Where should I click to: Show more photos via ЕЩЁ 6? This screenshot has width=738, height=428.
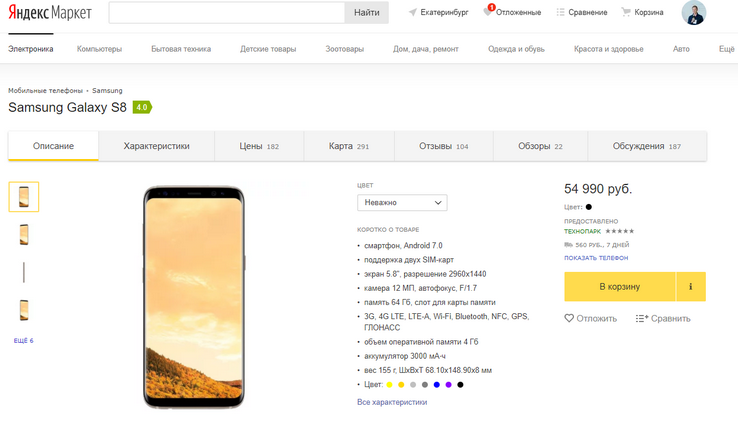tap(24, 340)
